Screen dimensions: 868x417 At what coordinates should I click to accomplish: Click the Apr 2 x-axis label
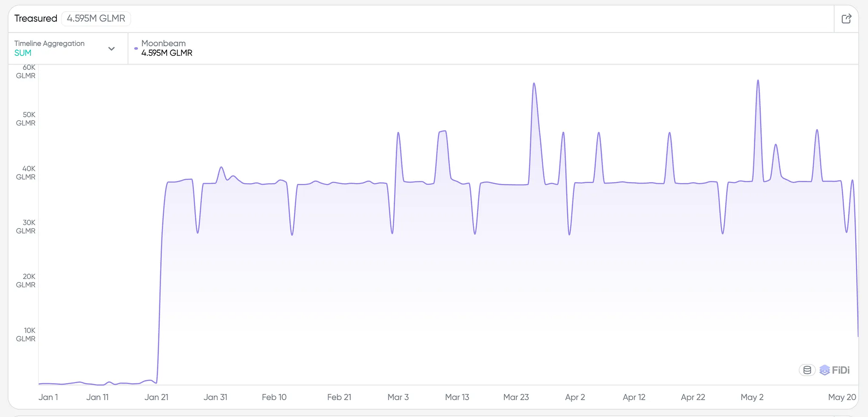pyautogui.click(x=575, y=397)
